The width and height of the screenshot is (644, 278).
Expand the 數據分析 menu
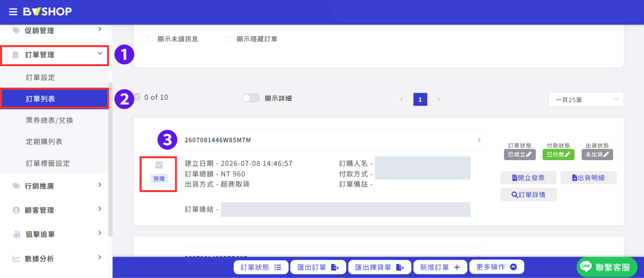[100, 257]
